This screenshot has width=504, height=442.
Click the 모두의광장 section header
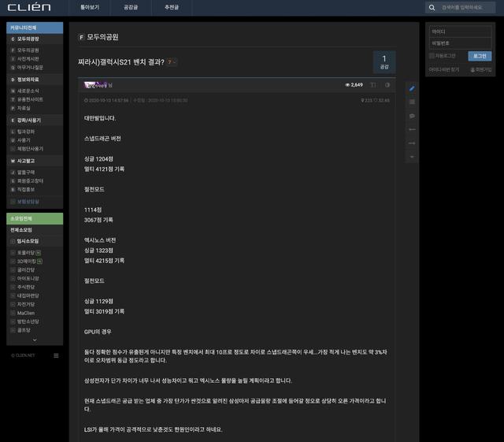(35, 39)
